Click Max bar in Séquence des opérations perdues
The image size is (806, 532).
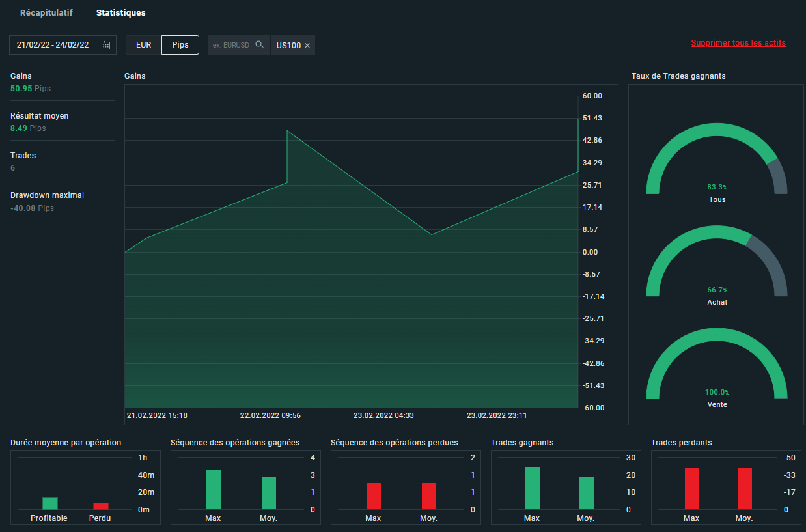point(374,496)
